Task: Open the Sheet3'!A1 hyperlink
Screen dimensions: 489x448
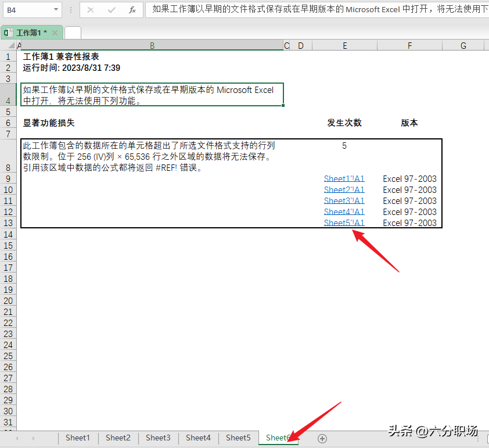Action: (344, 200)
